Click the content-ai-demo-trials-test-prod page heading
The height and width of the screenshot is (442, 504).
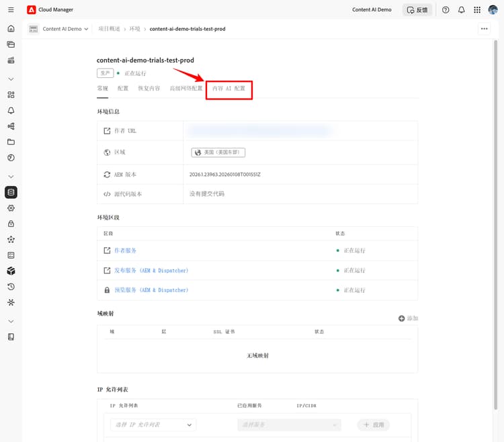(x=145, y=60)
